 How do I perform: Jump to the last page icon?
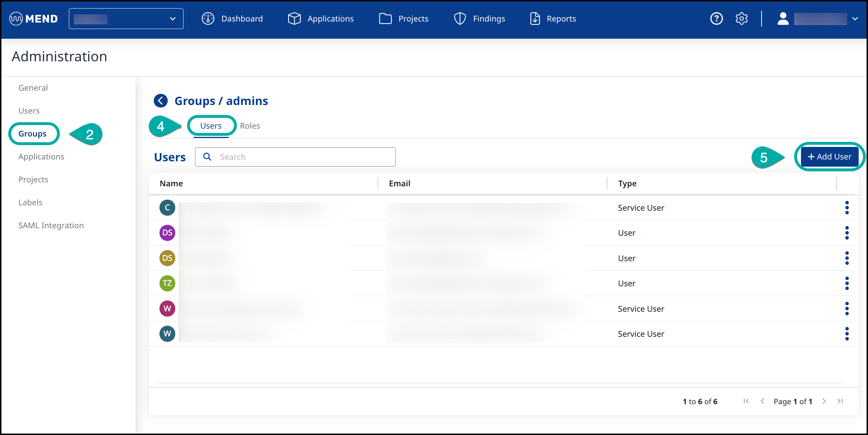click(840, 401)
